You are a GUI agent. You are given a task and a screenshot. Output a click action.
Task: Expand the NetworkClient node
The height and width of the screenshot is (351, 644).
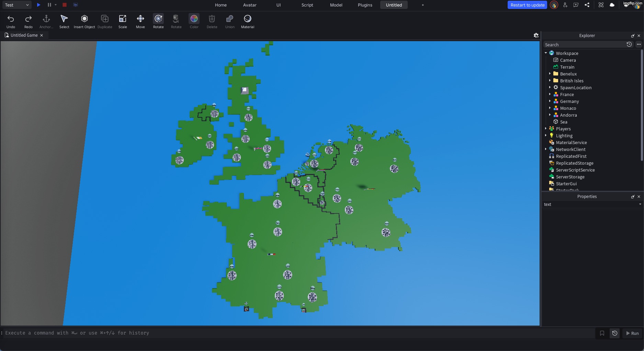click(x=546, y=149)
